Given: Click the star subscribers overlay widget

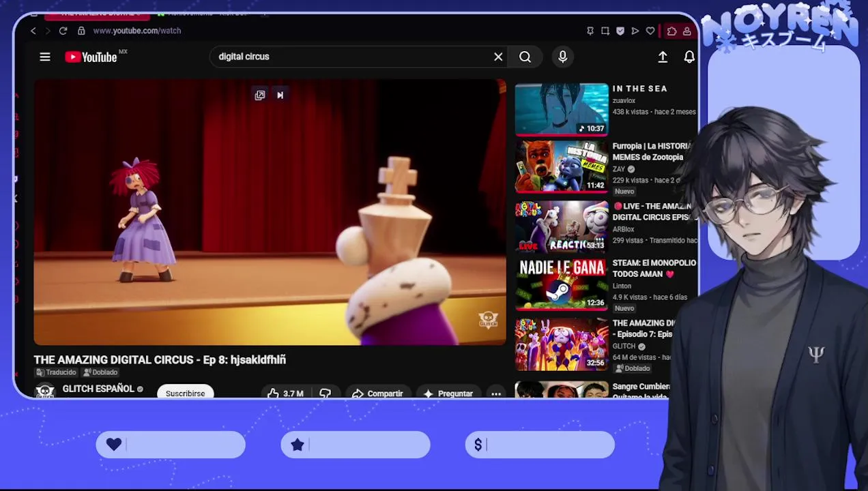Looking at the screenshot, I should 356,445.
